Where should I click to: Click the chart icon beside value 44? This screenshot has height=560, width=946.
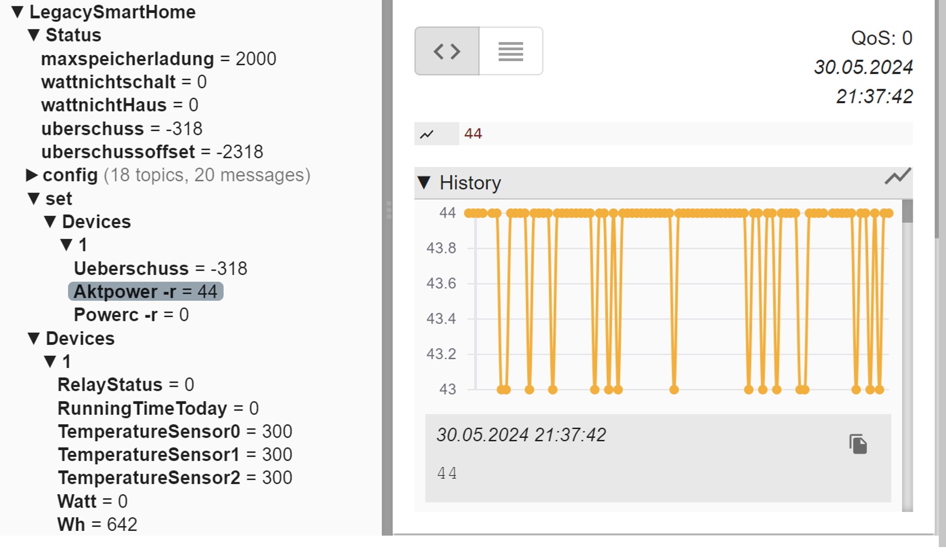[427, 134]
